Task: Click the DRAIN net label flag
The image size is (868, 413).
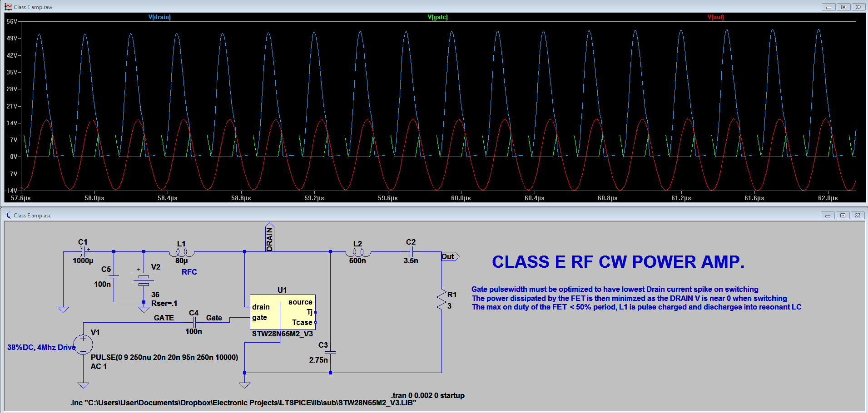Action: (x=269, y=236)
